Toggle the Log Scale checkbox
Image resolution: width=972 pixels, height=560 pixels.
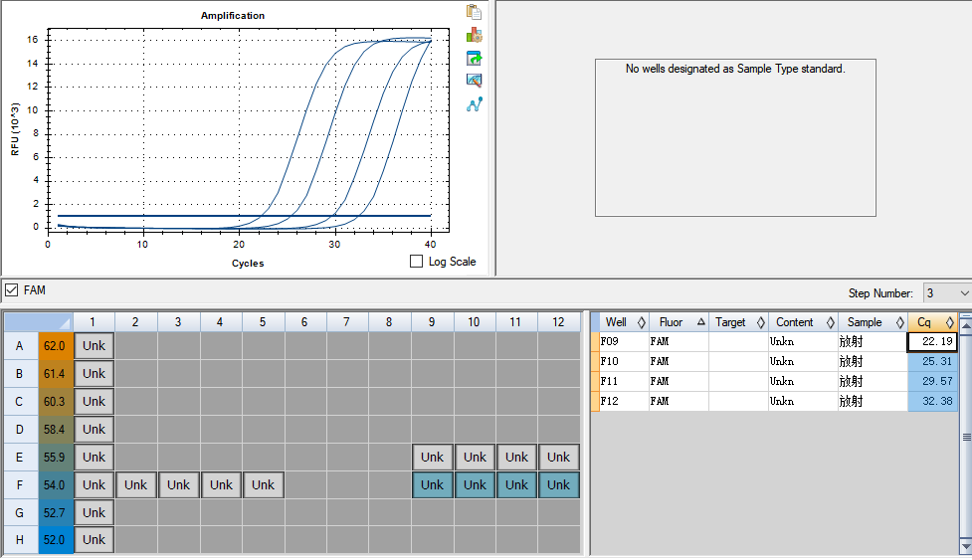(417, 262)
